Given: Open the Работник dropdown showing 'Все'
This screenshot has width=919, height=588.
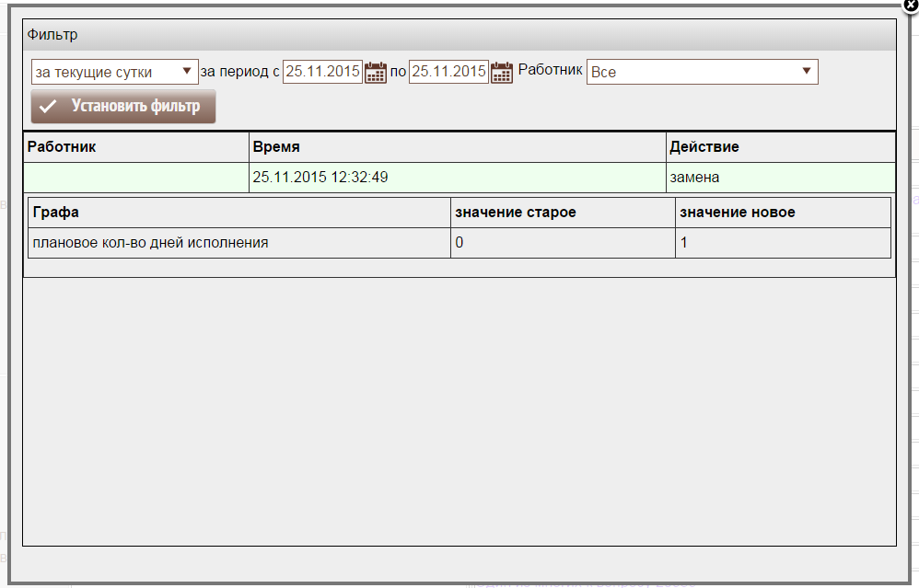Looking at the screenshot, I should (x=702, y=72).
